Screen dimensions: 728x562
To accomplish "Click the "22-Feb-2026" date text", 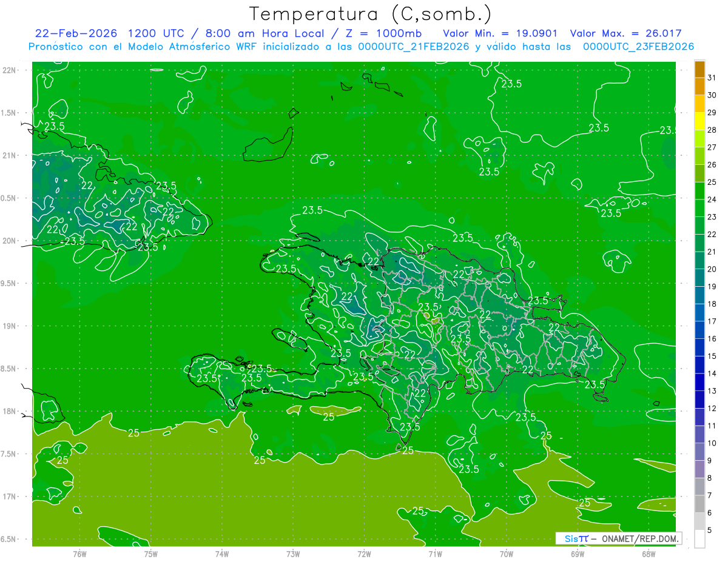I will (x=75, y=33).
